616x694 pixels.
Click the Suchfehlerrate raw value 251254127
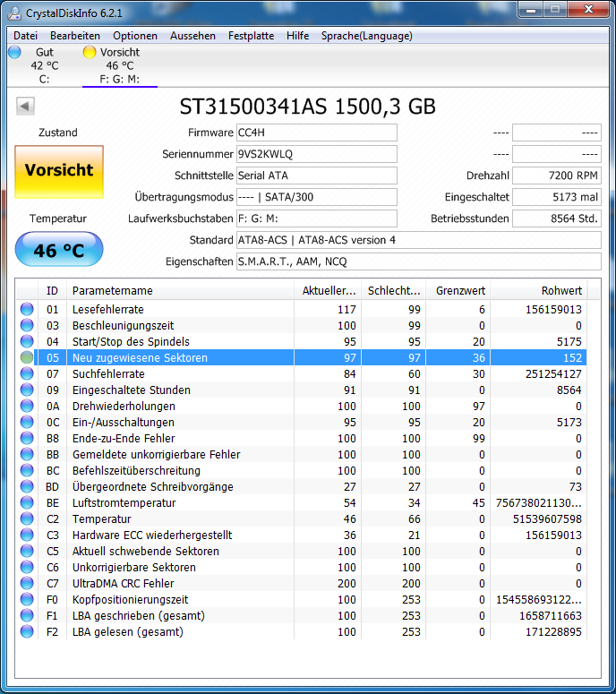pyautogui.click(x=553, y=374)
